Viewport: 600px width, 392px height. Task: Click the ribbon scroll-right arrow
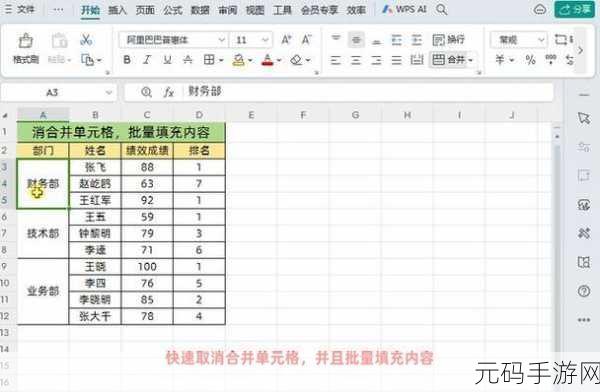click(x=580, y=50)
